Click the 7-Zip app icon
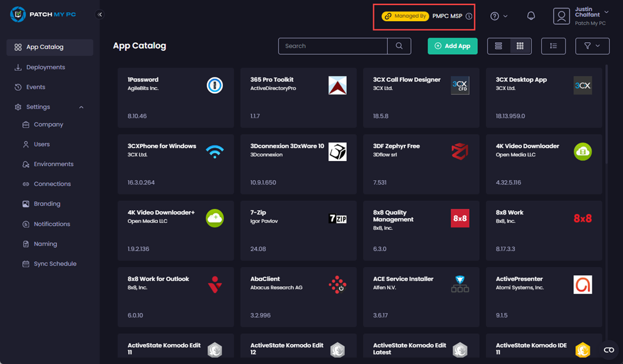Viewport: 623px width, 364px height. (337, 218)
